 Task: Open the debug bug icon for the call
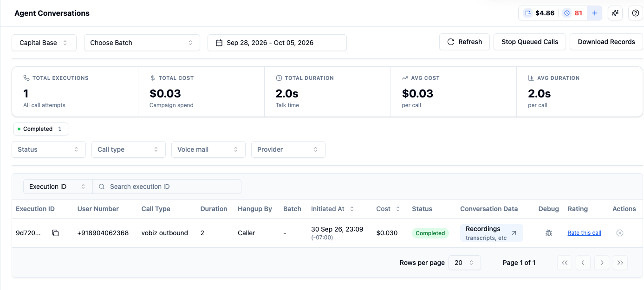548,233
